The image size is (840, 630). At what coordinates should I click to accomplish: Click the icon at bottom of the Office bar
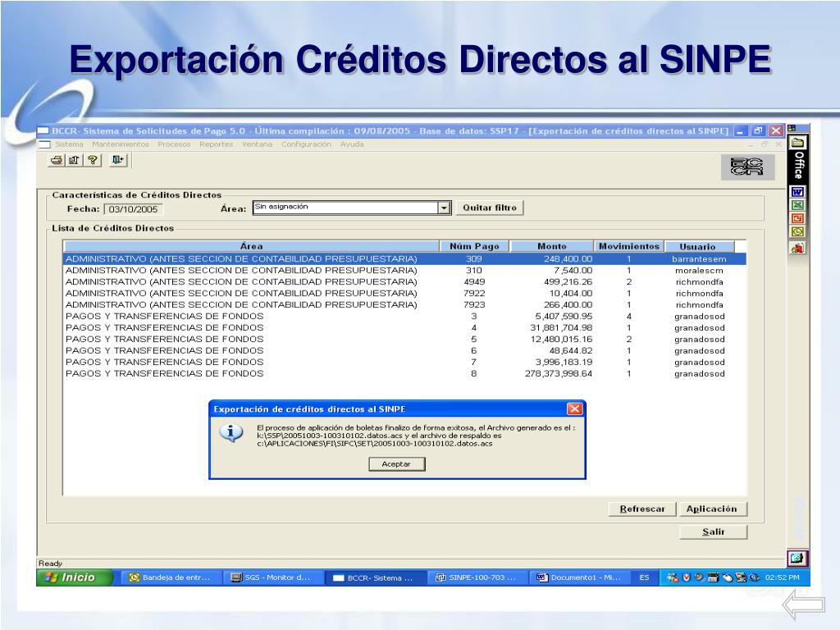(x=797, y=558)
